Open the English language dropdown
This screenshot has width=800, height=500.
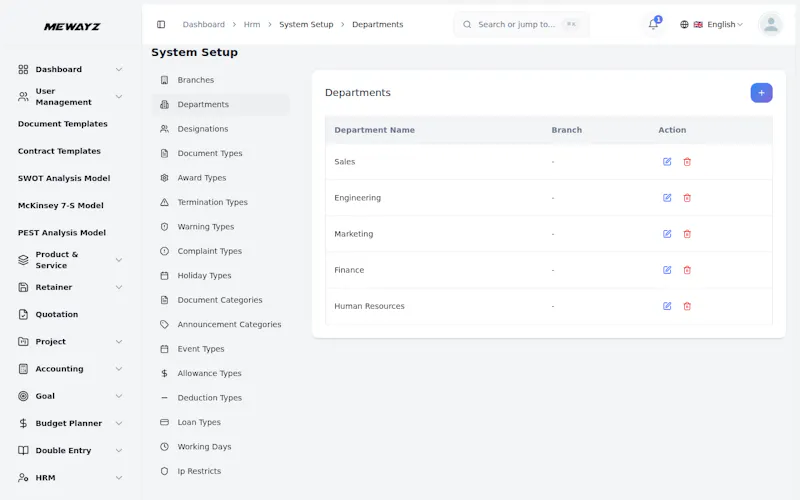[718, 24]
